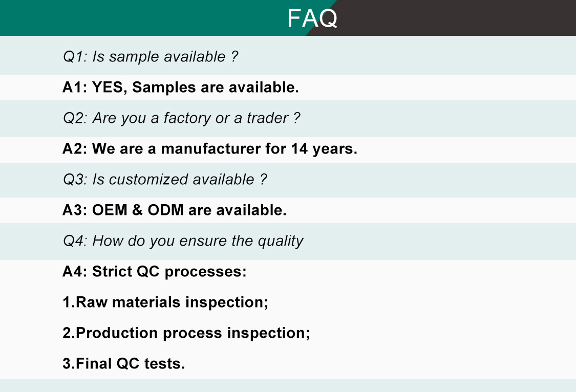Viewport: 576px width, 392px height.
Task: Click '2.Production process inspection' item
Action: pyautogui.click(x=186, y=333)
